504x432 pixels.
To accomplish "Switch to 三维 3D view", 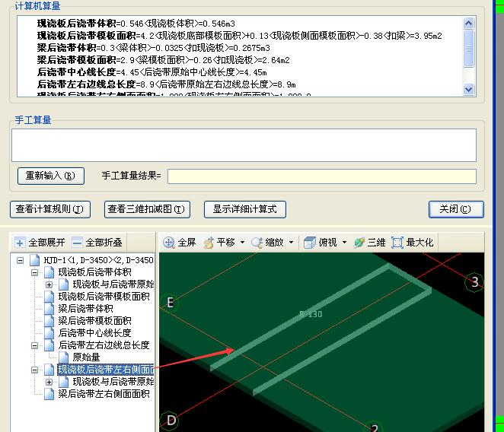I will [x=369, y=243].
